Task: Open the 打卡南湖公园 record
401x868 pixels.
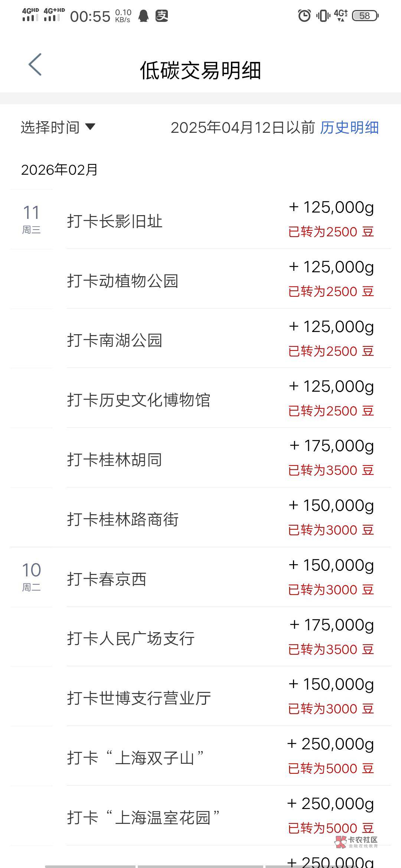Action: 115,340
